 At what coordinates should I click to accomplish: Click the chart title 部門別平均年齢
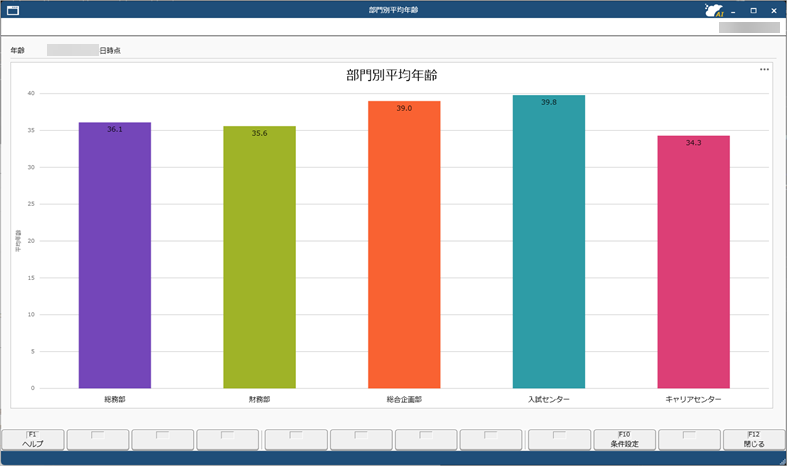[x=391, y=75]
